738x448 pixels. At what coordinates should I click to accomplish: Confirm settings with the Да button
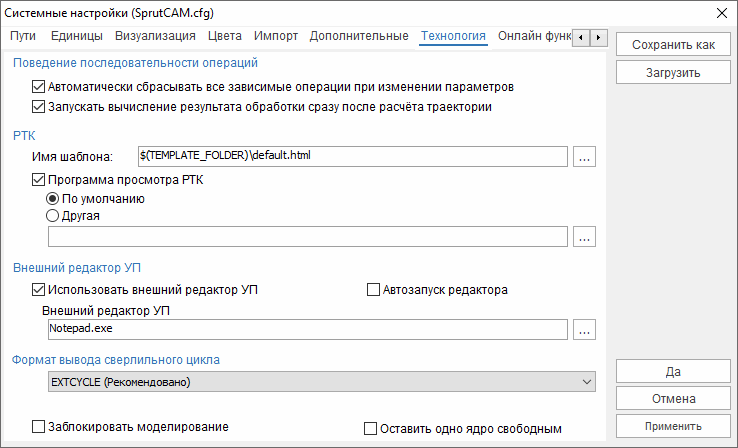(673, 371)
